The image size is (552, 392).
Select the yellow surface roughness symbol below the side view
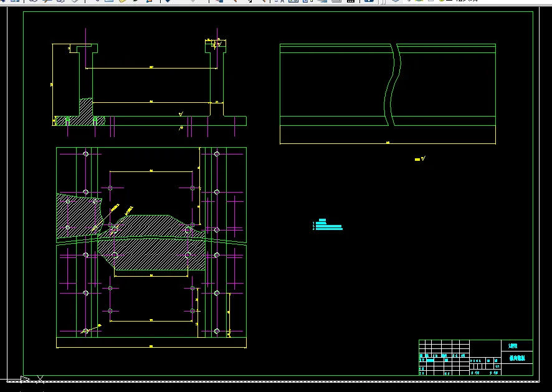tap(420, 159)
